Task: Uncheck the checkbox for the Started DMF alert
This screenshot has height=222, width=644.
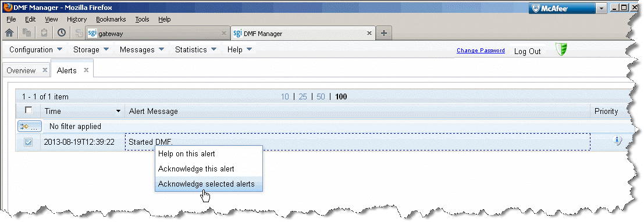Action: coord(29,142)
